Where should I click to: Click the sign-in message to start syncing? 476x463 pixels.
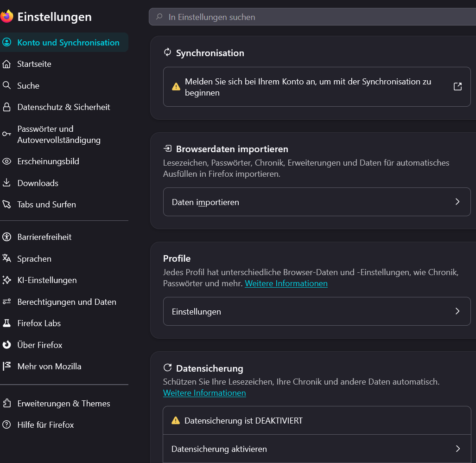pyautogui.click(x=317, y=87)
